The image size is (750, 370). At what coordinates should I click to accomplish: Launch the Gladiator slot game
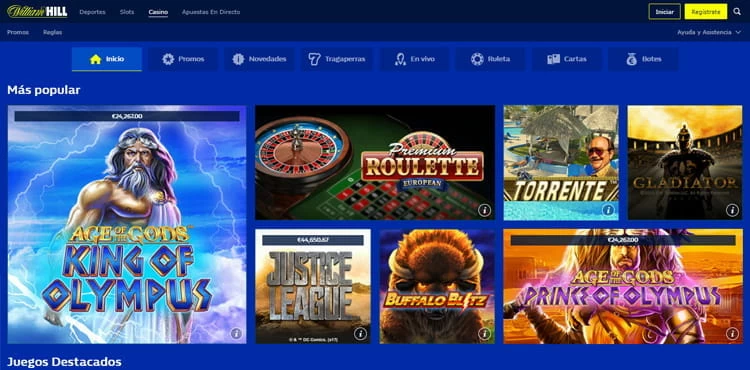[685, 163]
